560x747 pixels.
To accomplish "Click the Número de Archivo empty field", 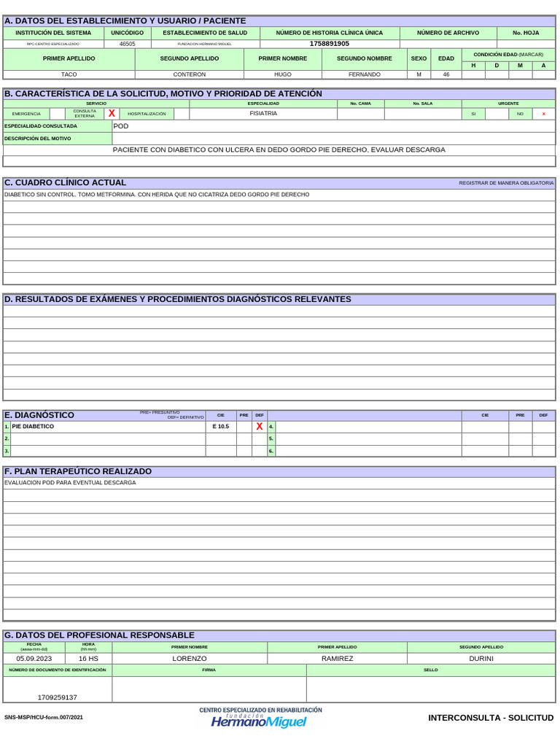I will coord(448,44).
